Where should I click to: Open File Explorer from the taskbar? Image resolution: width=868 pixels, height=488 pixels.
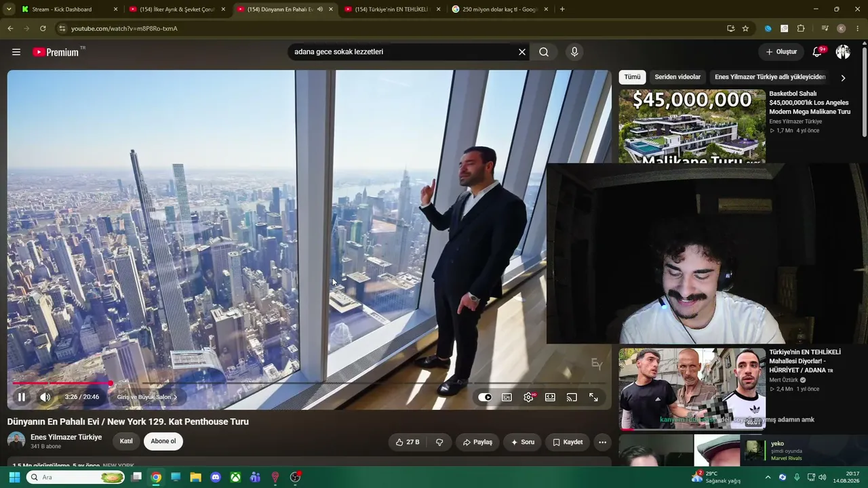pos(195,477)
